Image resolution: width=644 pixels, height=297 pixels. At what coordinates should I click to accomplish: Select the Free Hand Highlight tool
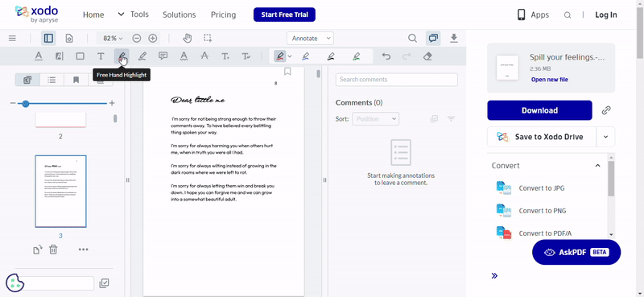[x=122, y=56]
